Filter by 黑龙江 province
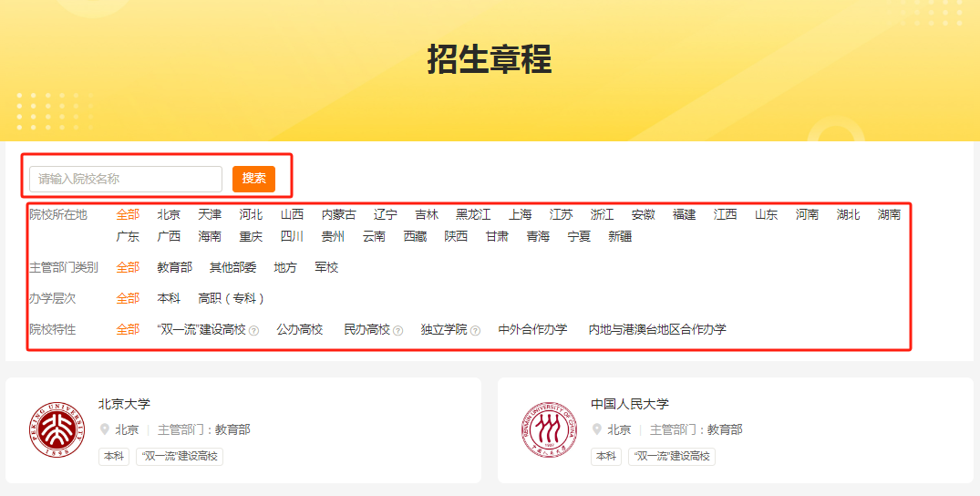The width and height of the screenshot is (980, 496). click(x=473, y=214)
